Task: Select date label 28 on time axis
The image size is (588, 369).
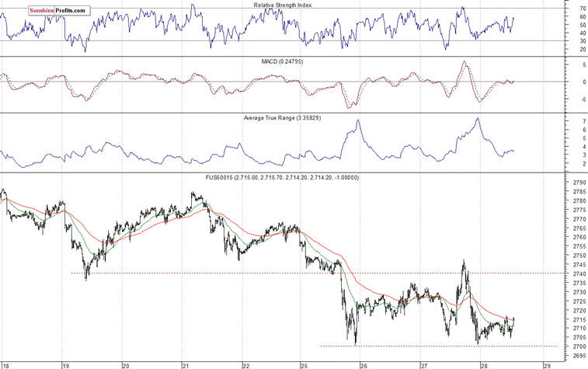Action: coord(484,365)
